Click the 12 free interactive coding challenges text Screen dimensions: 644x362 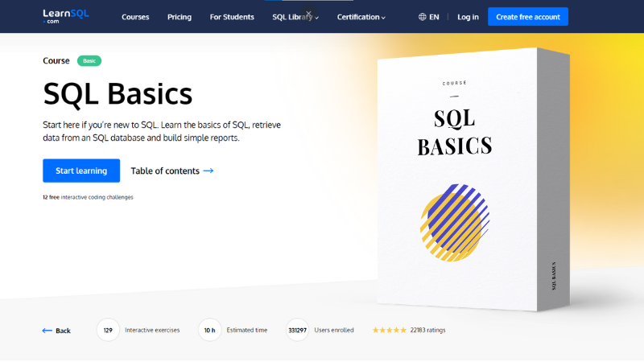tap(88, 197)
